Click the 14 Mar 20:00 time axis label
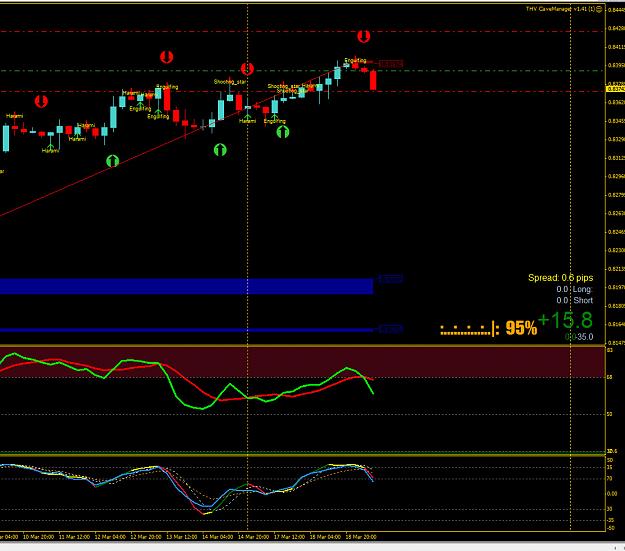This screenshot has width=625, height=551. click(x=254, y=537)
